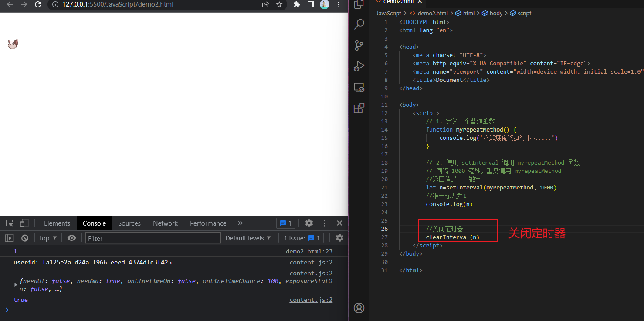Reload the page in the browser

[x=38, y=5]
